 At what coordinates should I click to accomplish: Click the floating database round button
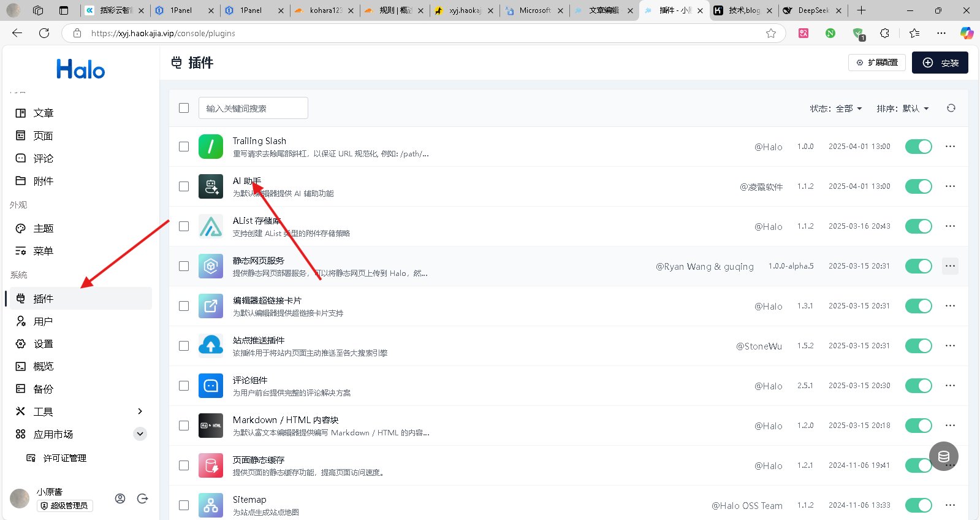point(944,456)
